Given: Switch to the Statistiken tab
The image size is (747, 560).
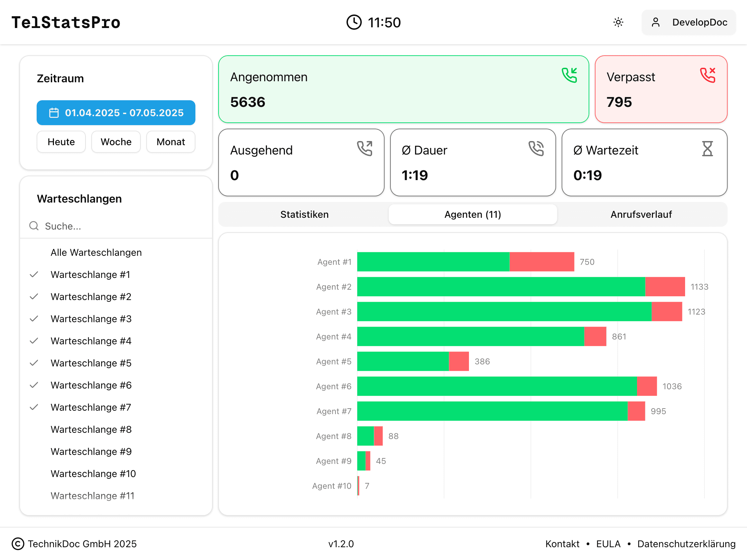Looking at the screenshot, I should coord(304,214).
